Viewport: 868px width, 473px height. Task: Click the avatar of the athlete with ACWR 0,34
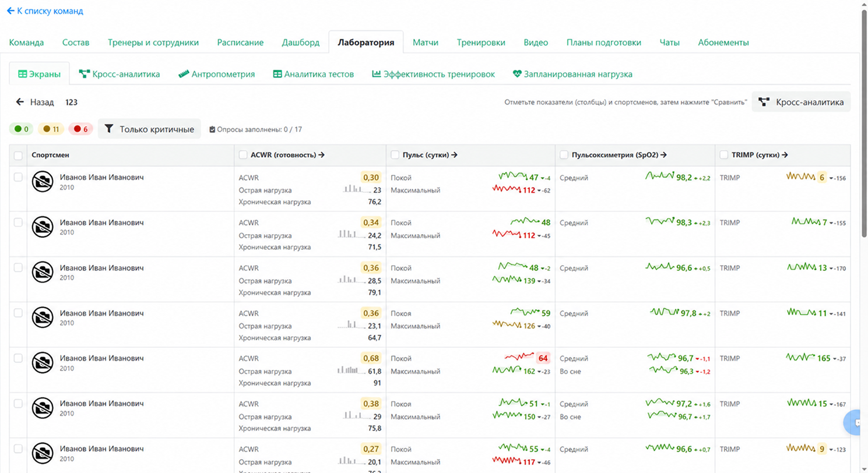pyautogui.click(x=42, y=227)
